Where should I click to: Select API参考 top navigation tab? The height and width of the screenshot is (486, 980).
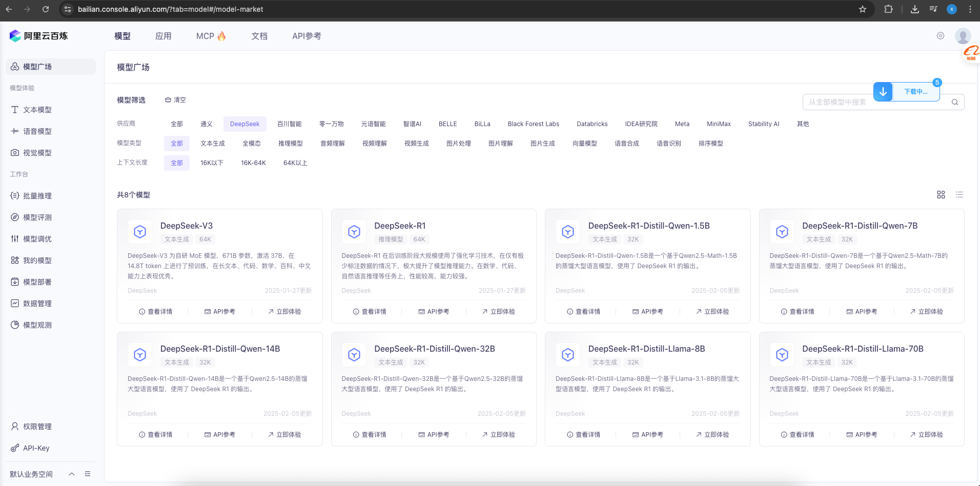click(307, 36)
